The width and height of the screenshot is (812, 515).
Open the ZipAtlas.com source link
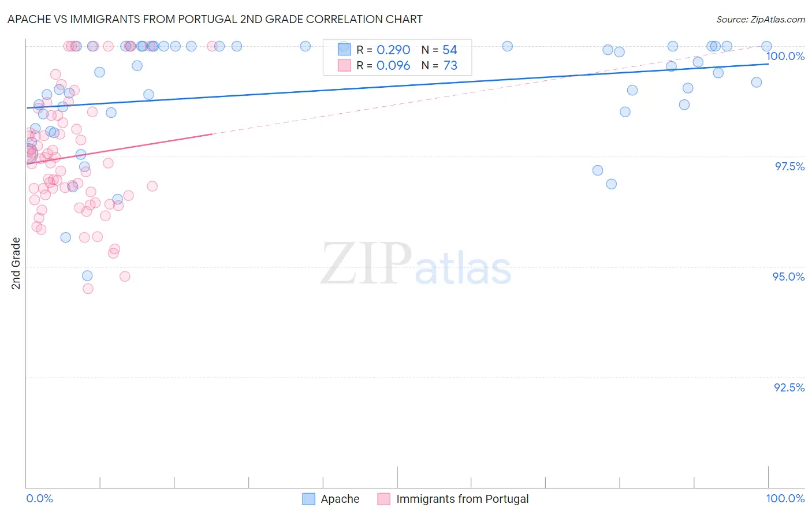[761, 19]
